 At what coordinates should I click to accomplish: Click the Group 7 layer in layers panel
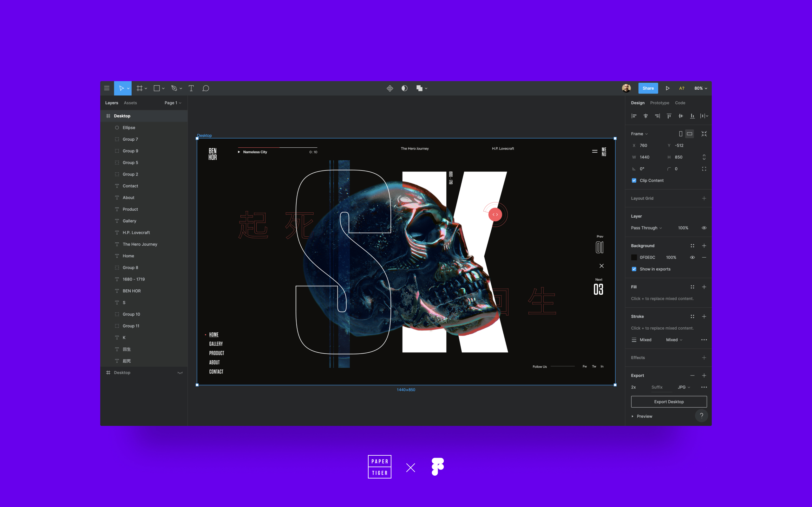tap(130, 139)
